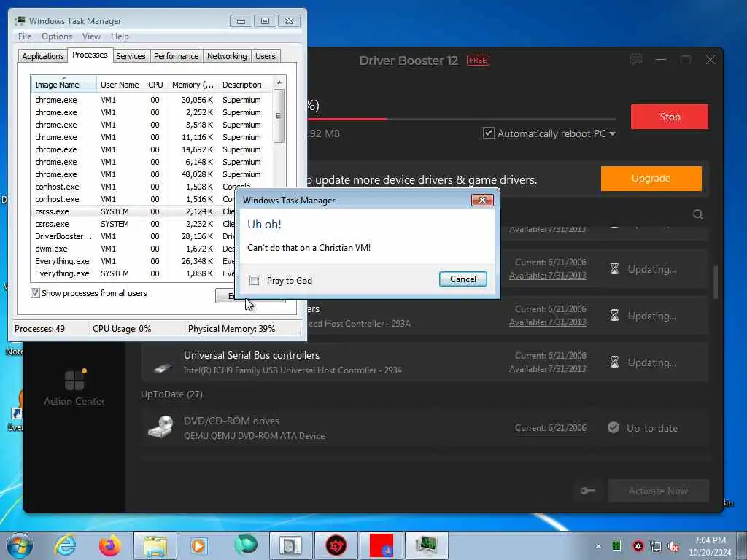Sort processes by Memory column
Screen dimensions: 747x560
click(193, 85)
